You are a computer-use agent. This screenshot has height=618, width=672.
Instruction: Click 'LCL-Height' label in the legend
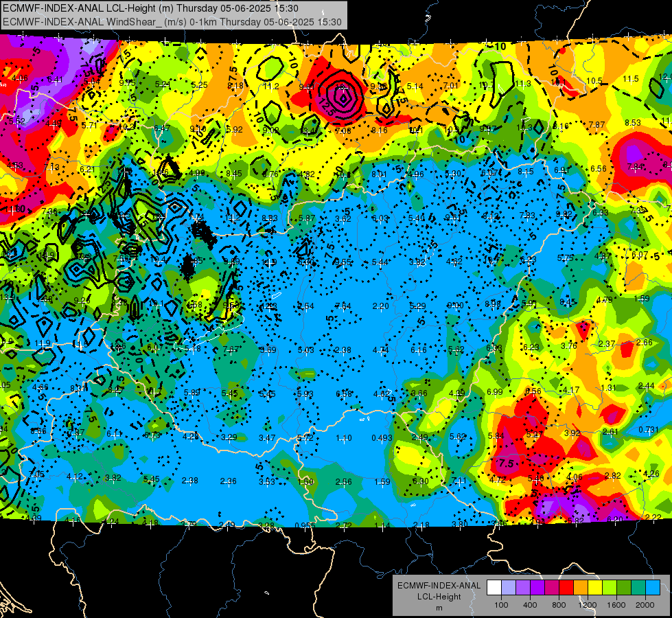click(x=439, y=597)
